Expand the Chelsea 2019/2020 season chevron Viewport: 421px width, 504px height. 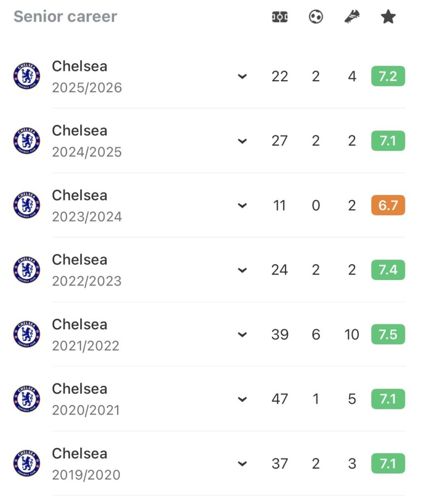pos(242,464)
